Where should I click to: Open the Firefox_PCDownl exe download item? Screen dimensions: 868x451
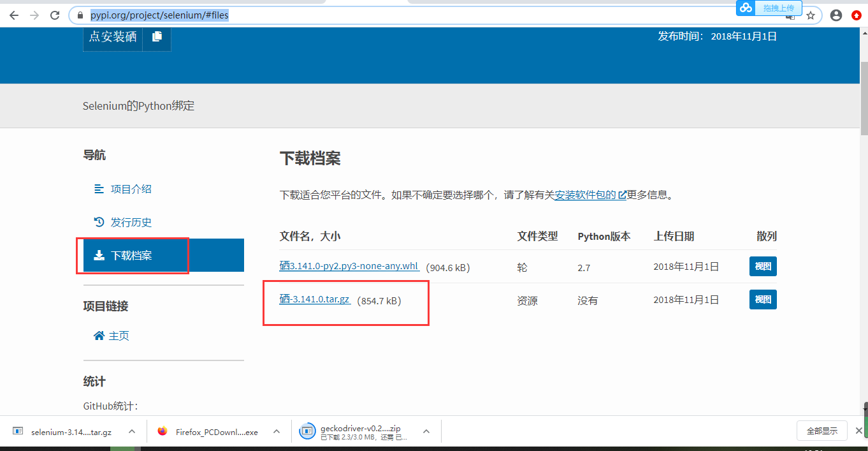pos(217,432)
